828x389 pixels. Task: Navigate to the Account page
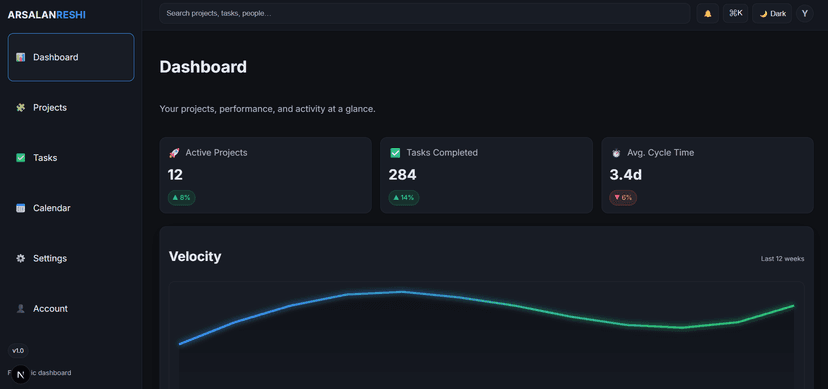[x=71, y=309]
